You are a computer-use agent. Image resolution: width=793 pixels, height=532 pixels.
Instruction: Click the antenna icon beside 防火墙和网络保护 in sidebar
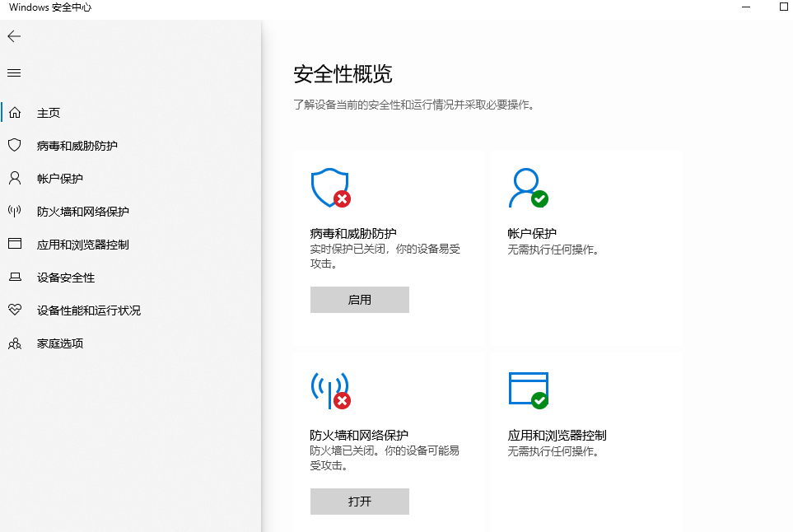(15, 211)
